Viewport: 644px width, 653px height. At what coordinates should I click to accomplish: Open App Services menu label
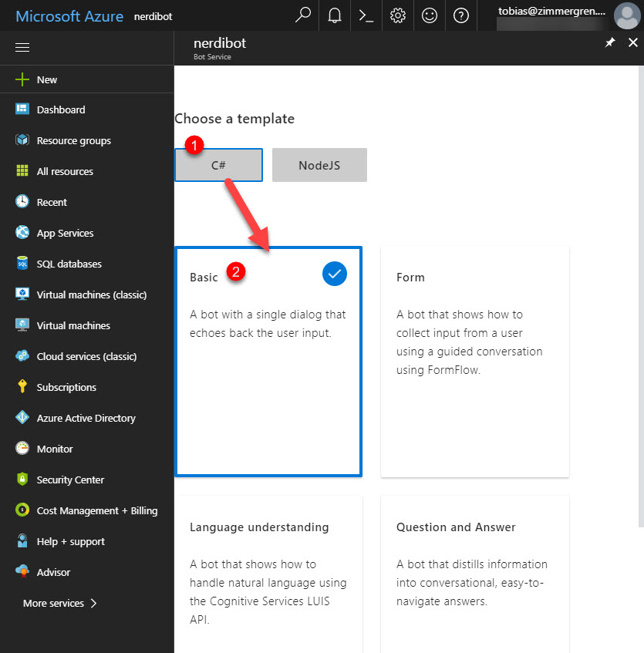(x=65, y=233)
